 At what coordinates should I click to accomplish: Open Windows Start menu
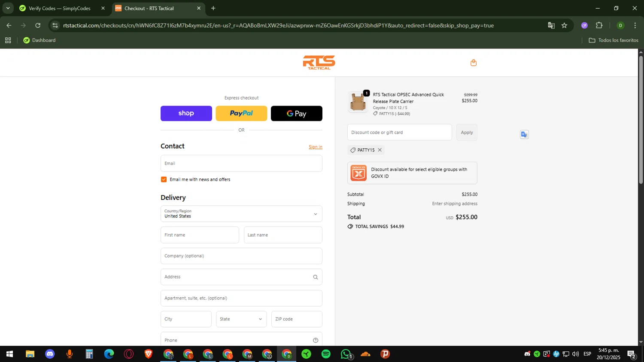click(9, 354)
